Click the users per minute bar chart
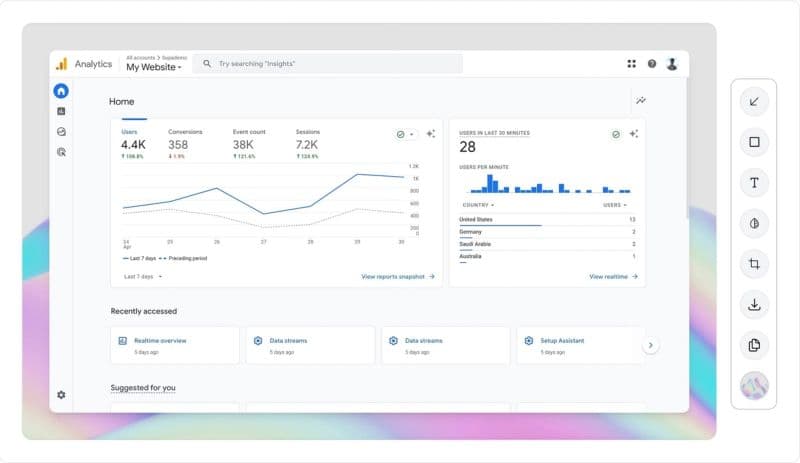 coord(550,184)
